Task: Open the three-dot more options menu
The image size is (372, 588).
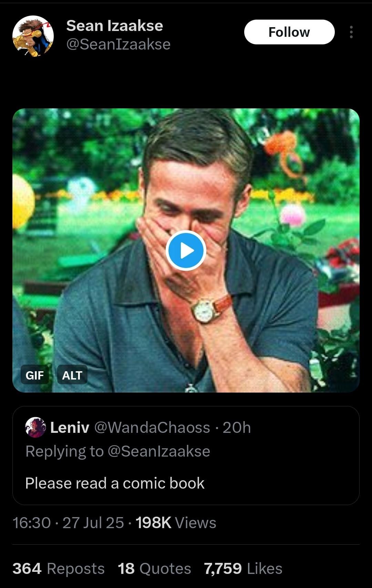Action: (351, 32)
